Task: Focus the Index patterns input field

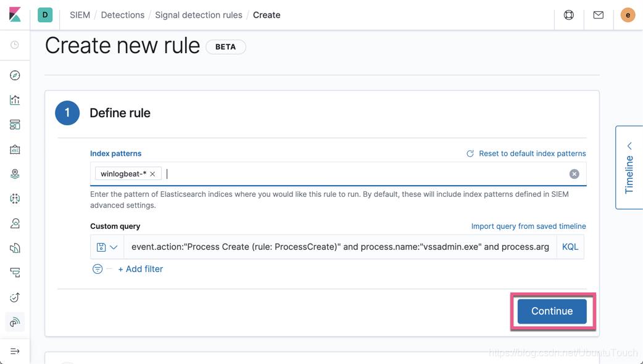Action: tap(338, 174)
